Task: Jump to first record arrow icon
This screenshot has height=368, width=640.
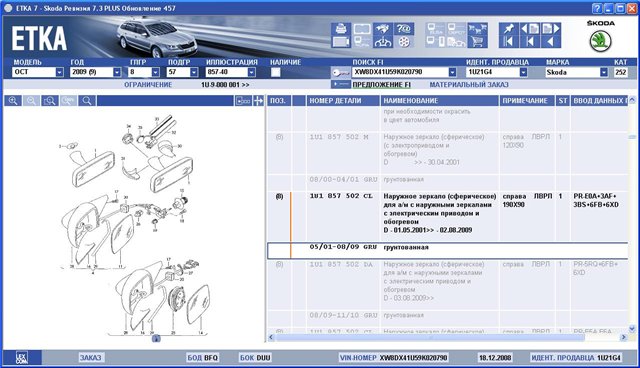Action: pos(509,42)
